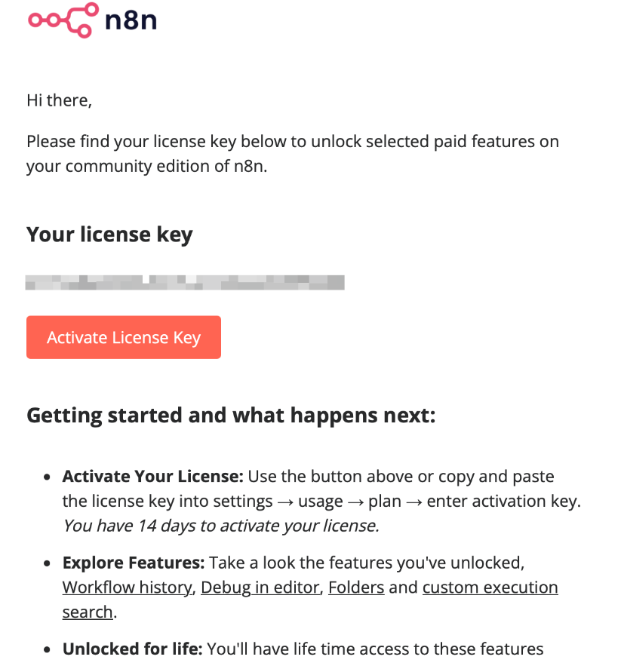This screenshot has height=672, width=621.
Task: Click the dark 'n8n' wordmark text
Action: point(130,21)
